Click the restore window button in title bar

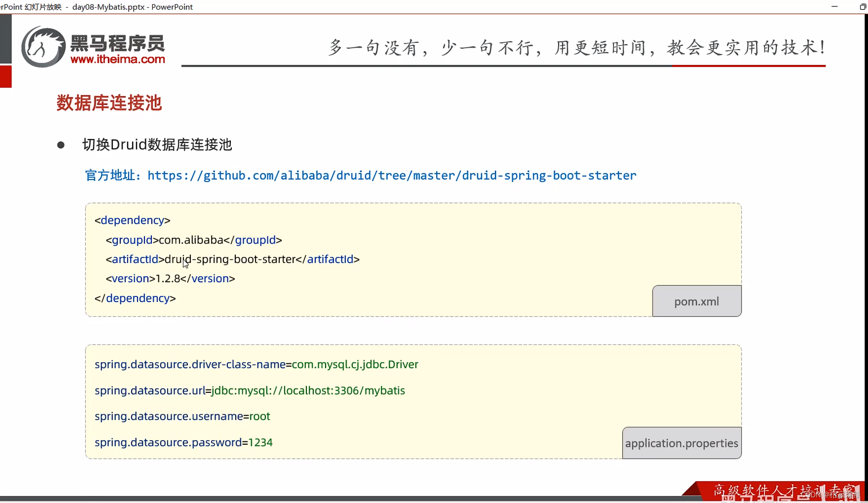(x=861, y=7)
